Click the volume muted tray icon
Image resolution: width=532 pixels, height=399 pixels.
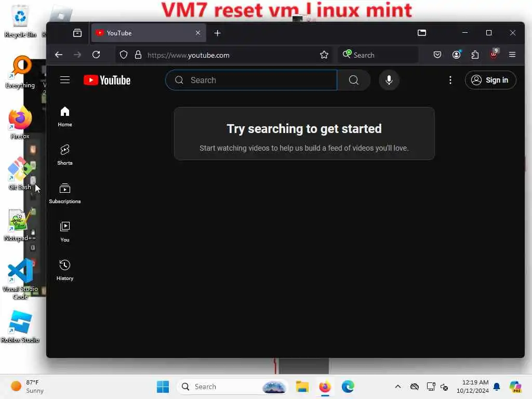444,387
